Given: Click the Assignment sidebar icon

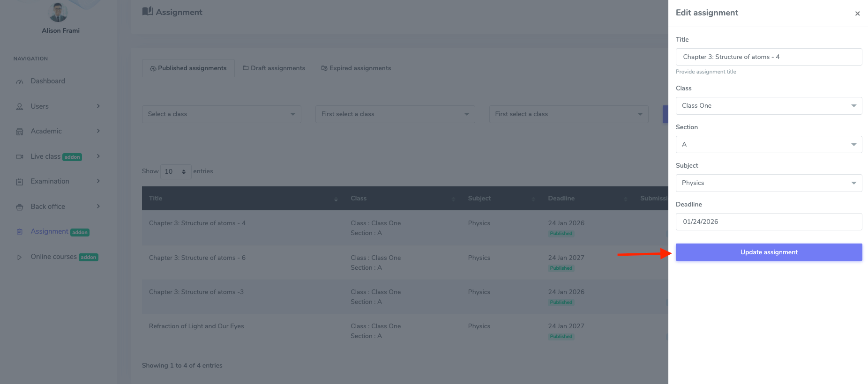Looking at the screenshot, I should pyautogui.click(x=20, y=232).
